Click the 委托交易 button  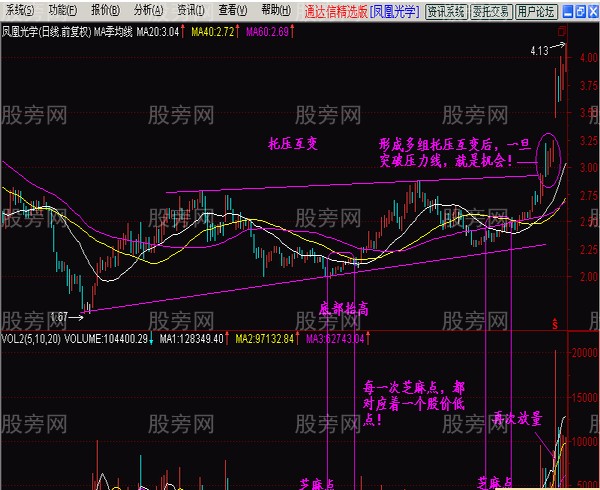[x=491, y=12]
